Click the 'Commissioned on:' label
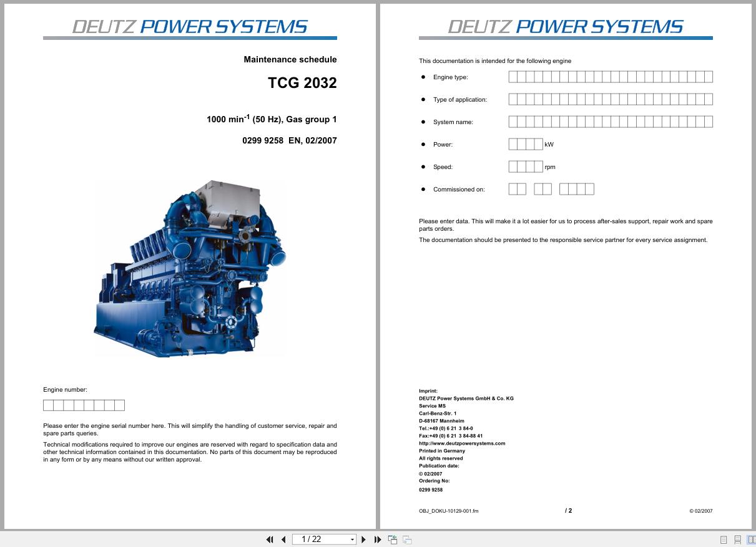 pyautogui.click(x=459, y=190)
